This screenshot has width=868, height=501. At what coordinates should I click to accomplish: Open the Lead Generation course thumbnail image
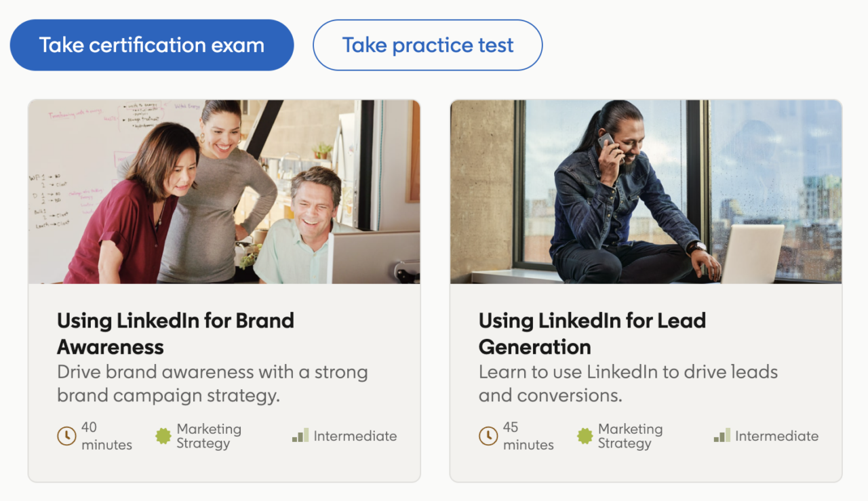point(646,192)
